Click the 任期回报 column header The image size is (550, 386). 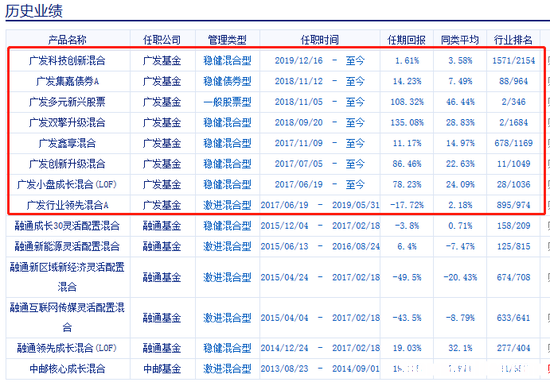(407, 40)
